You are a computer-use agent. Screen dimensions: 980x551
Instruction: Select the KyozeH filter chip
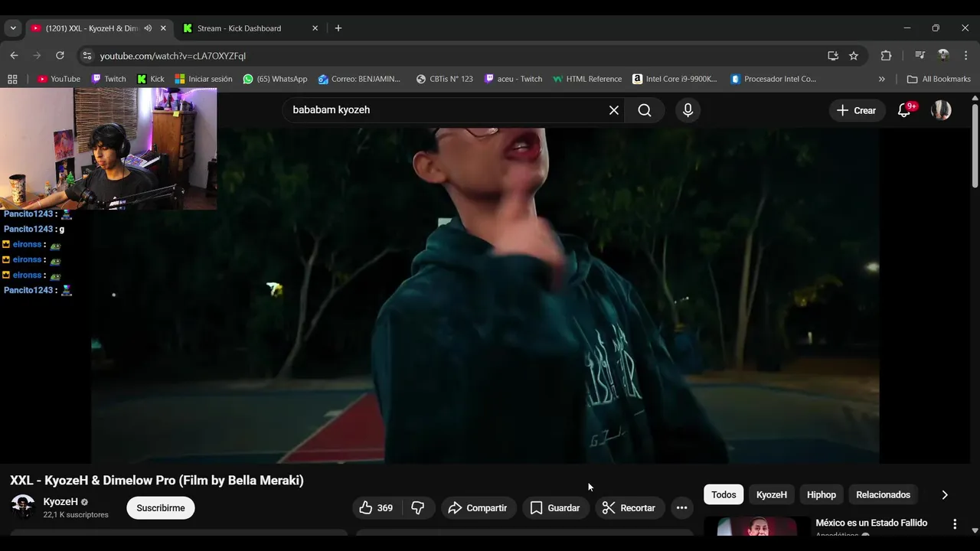(x=772, y=495)
